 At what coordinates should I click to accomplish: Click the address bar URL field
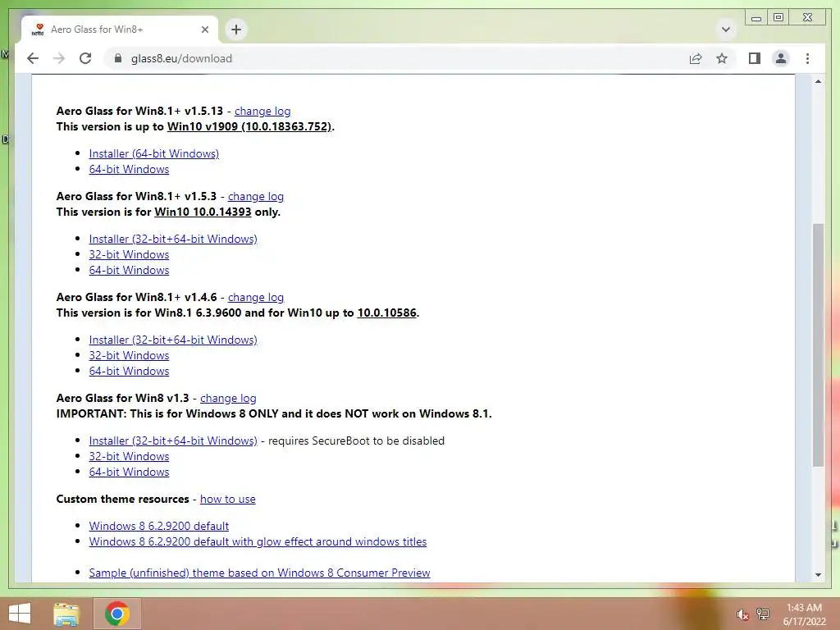[396, 58]
